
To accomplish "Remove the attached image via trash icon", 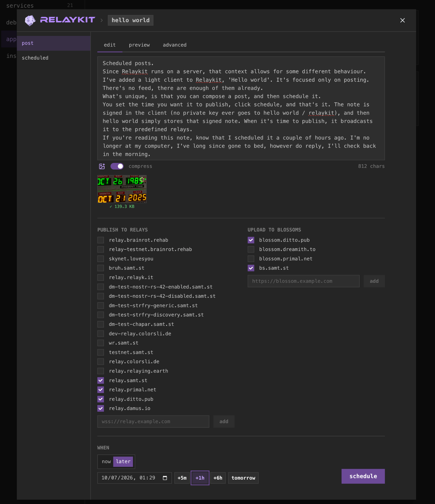I will point(142,179).
